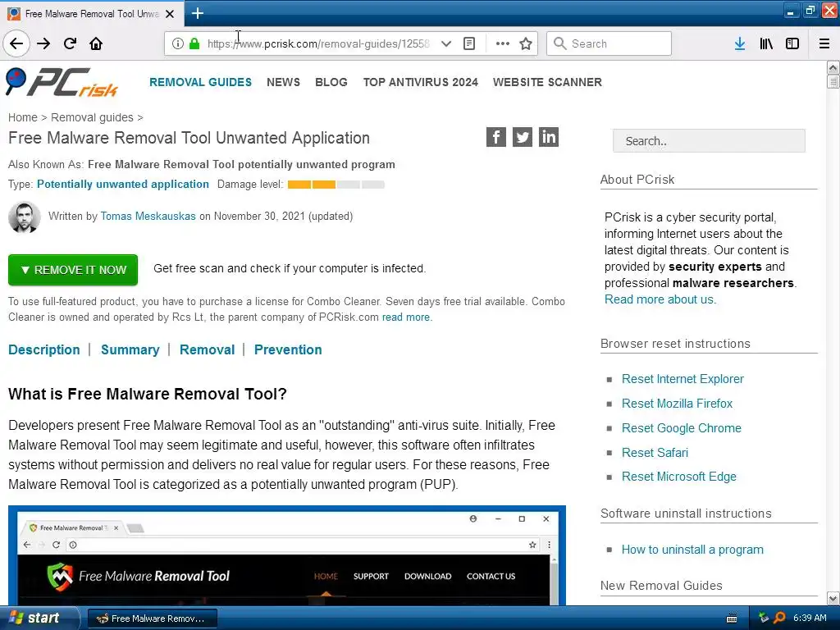The image size is (840, 630).
Task: Click the PCrisk logo
Action: click(62, 83)
